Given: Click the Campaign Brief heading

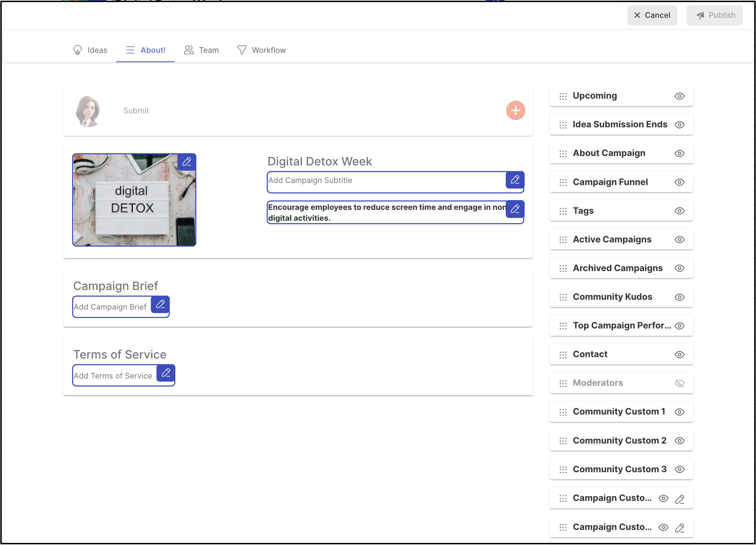Looking at the screenshot, I should pyautogui.click(x=115, y=286).
